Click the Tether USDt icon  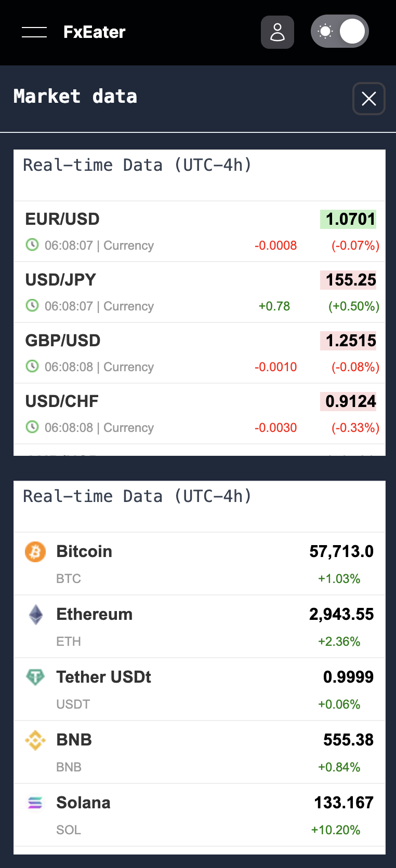[35, 677]
